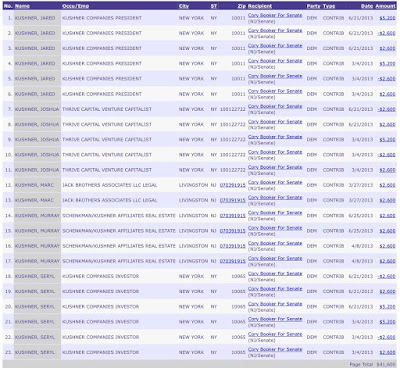Viewport: 400px width, 368px height.
Task: Open the -$2,600 amount link in row 2
Action: 387,33
